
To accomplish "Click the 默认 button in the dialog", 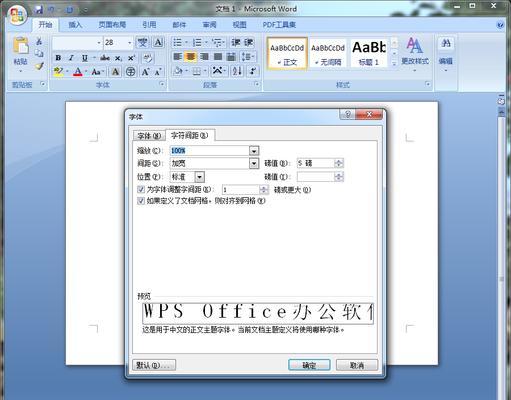I will [154, 365].
